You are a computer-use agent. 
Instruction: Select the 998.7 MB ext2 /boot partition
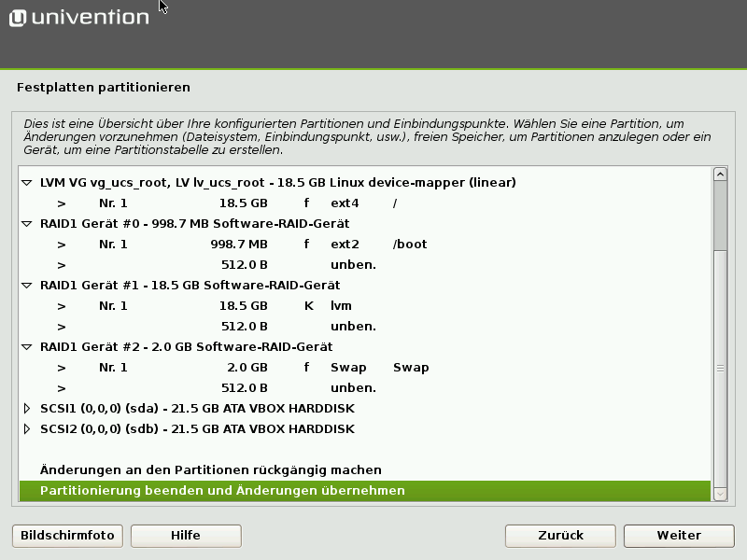365,245
